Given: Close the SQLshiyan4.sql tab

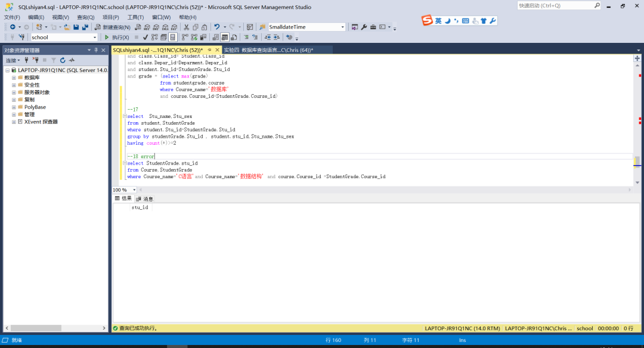Looking at the screenshot, I should click(217, 50).
